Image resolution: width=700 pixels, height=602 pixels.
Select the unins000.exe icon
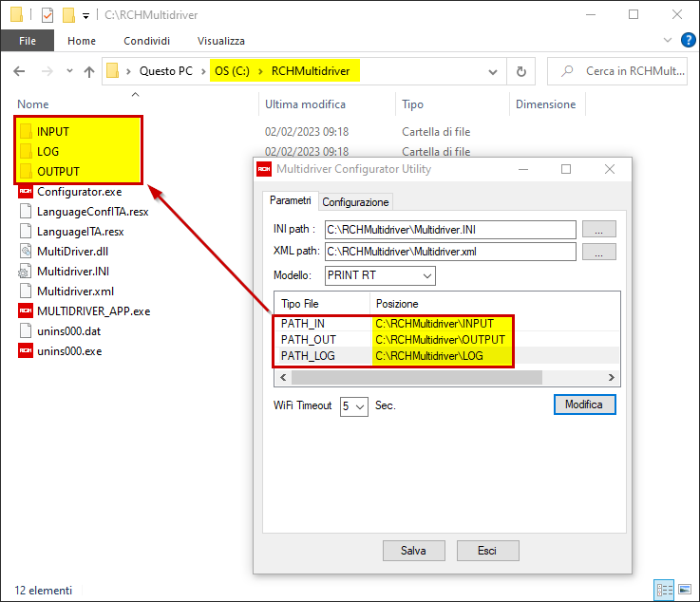click(26, 350)
